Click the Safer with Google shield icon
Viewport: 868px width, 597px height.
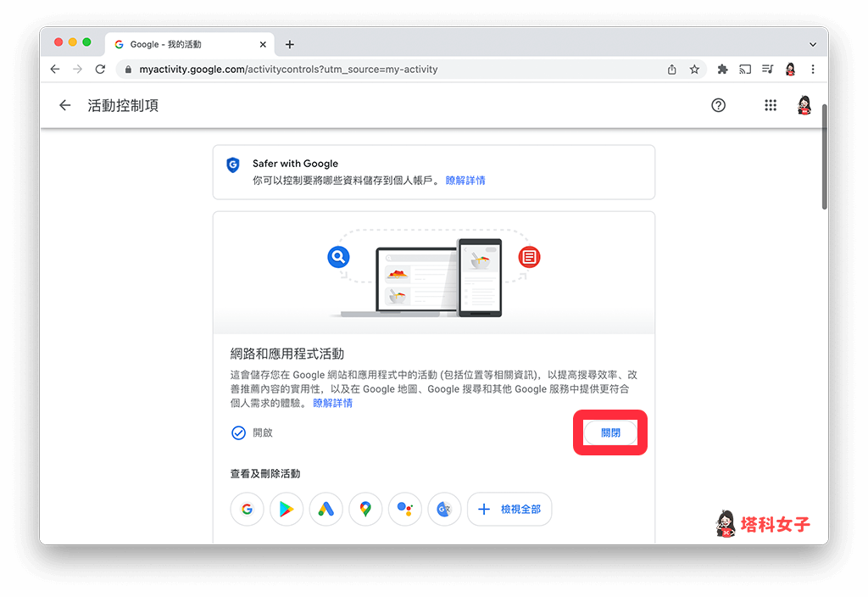click(233, 165)
